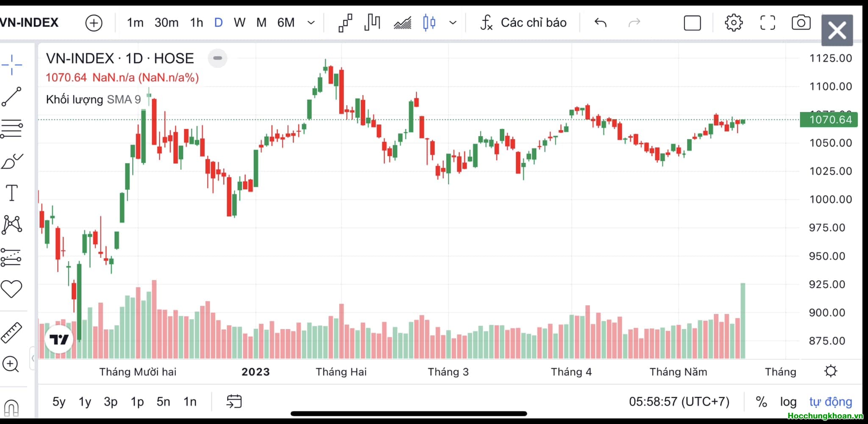The width and height of the screenshot is (868, 424).
Task: Select the trend line drawing tool
Action: [11, 95]
